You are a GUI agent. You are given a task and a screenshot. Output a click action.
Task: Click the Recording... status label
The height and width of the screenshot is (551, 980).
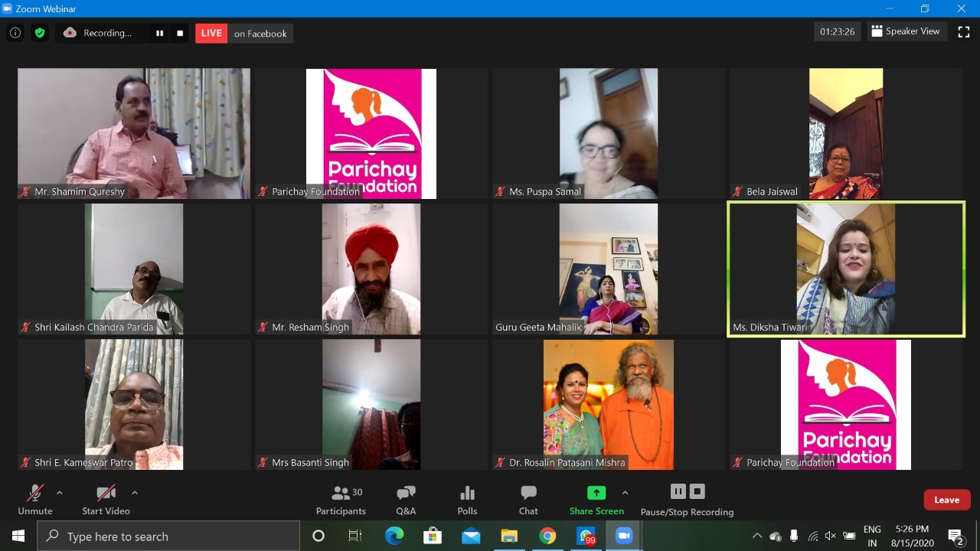pyautogui.click(x=107, y=33)
